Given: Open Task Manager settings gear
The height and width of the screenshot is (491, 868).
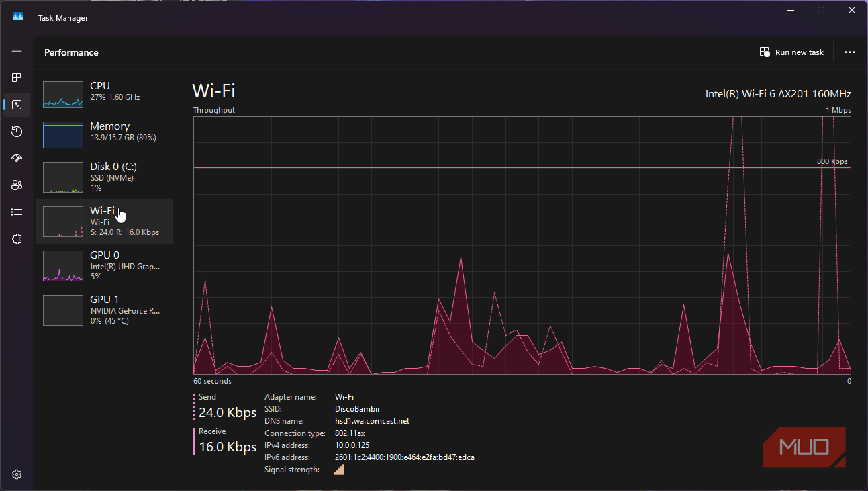Looking at the screenshot, I should (x=17, y=474).
